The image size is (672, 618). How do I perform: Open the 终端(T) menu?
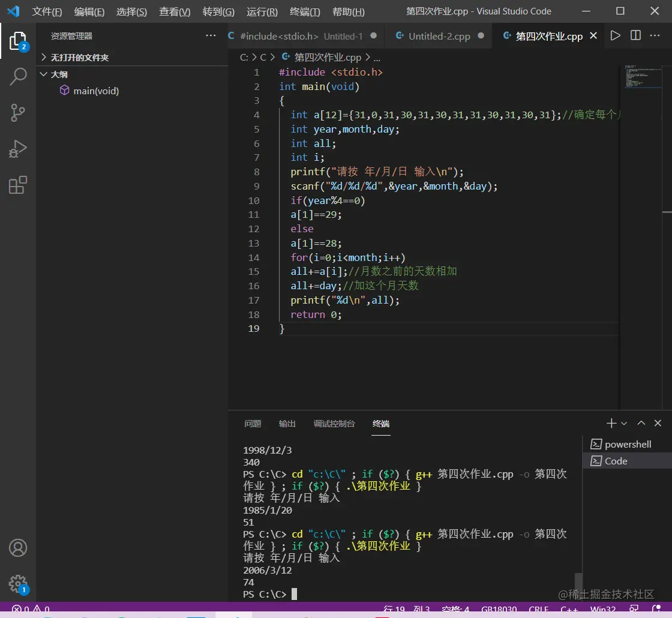[305, 12]
